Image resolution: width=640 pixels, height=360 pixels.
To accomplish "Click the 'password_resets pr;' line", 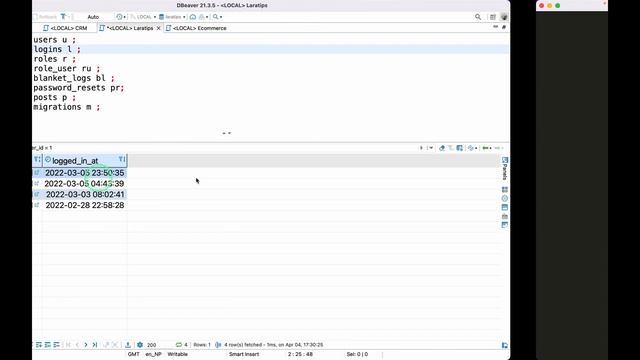I will [78, 88].
